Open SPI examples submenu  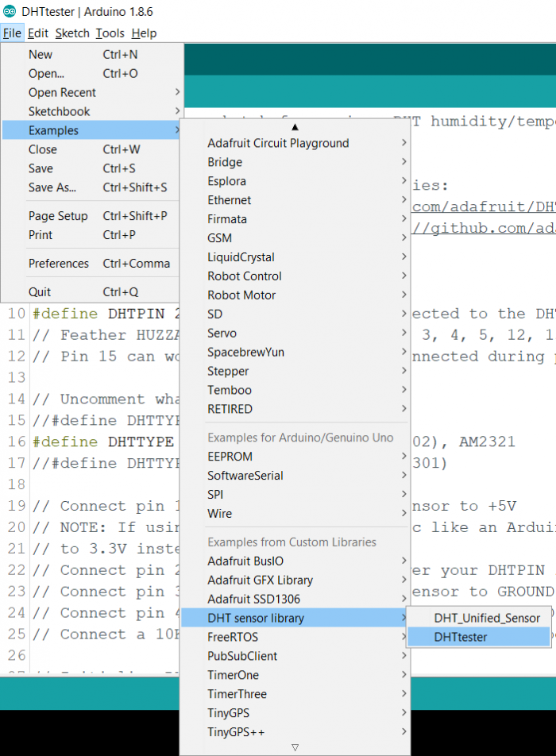(295, 494)
